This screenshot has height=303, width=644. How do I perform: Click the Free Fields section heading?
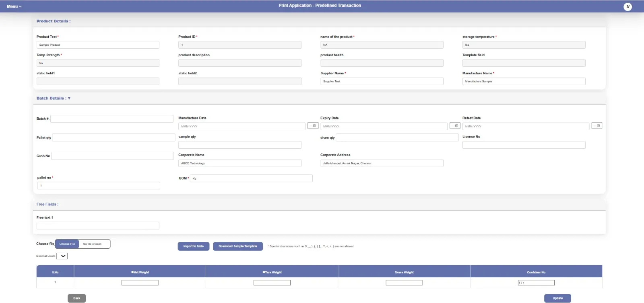click(47, 204)
